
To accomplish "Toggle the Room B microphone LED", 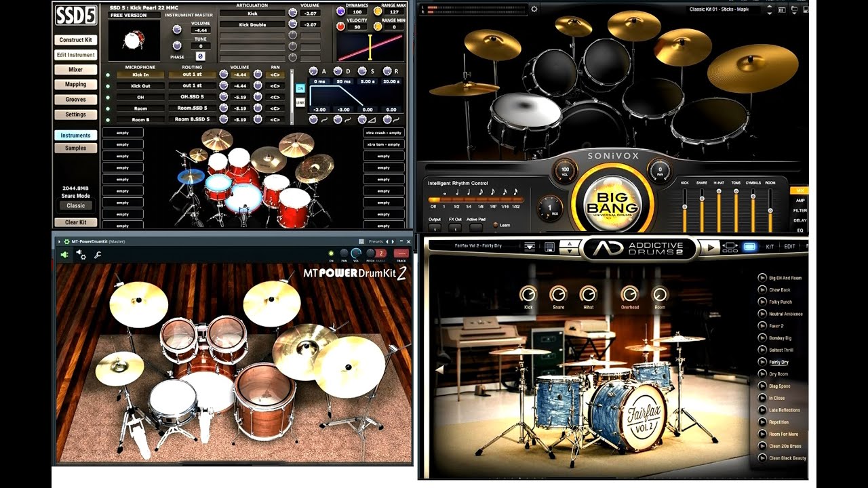I will point(107,119).
